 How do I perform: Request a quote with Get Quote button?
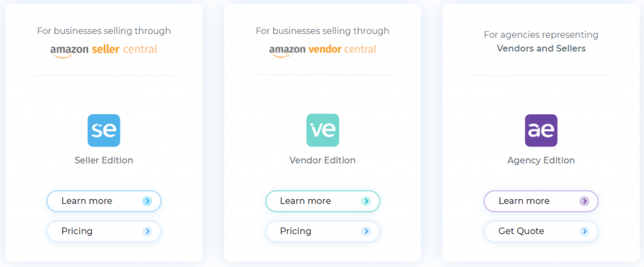click(x=541, y=231)
